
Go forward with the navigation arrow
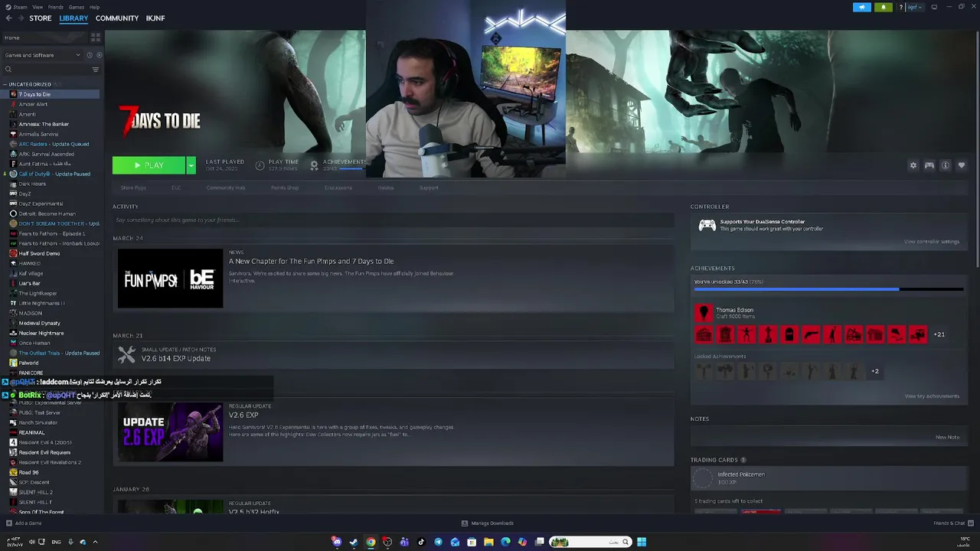20,18
